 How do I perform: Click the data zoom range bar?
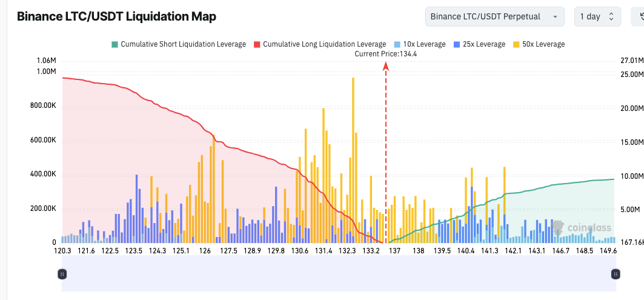(339, 273)
